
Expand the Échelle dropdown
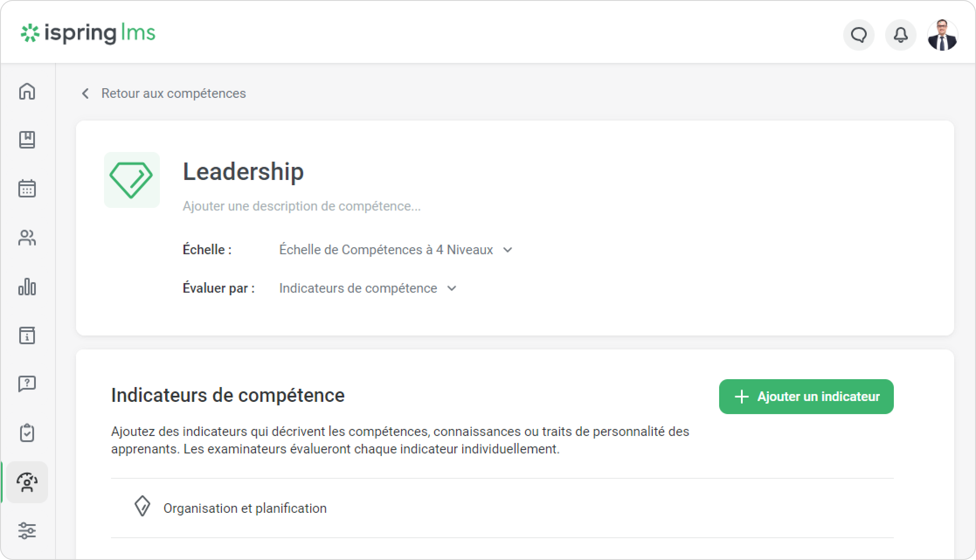point(395,250)
